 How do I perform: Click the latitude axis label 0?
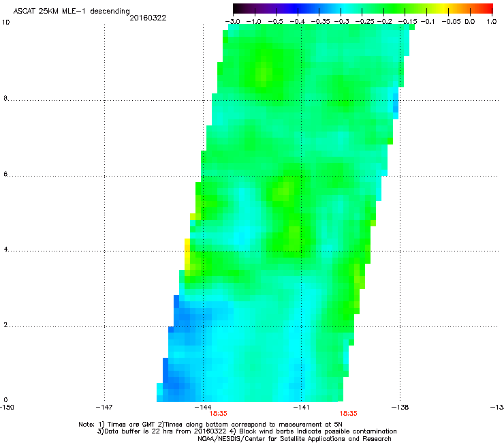click(x=5, y=400)
